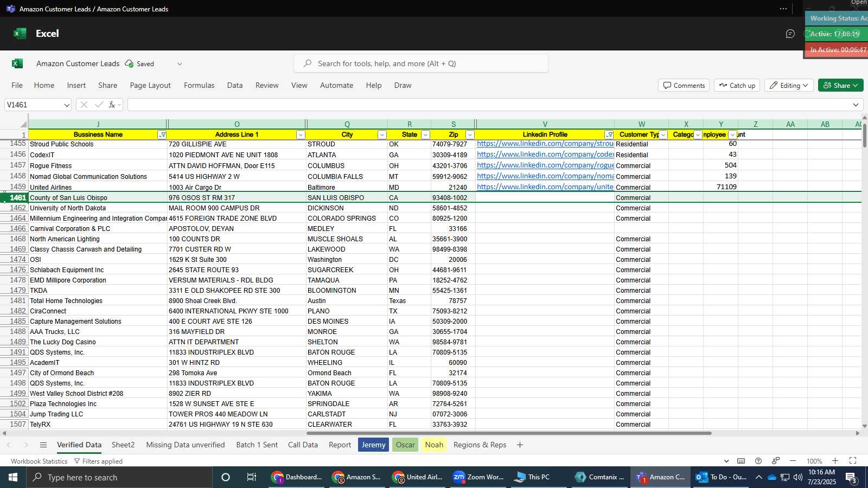
Task: Click the Saved status indicator
Action: point(140,64)
